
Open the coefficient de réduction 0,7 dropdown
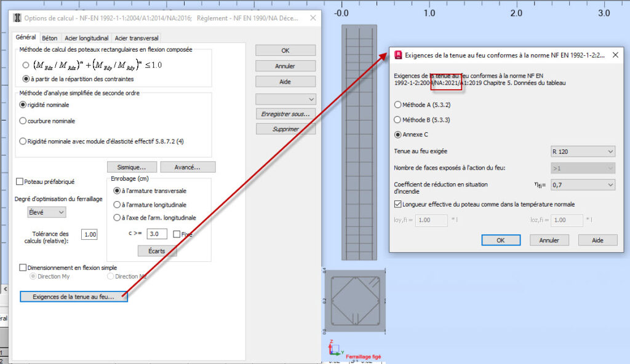[582, 184]
